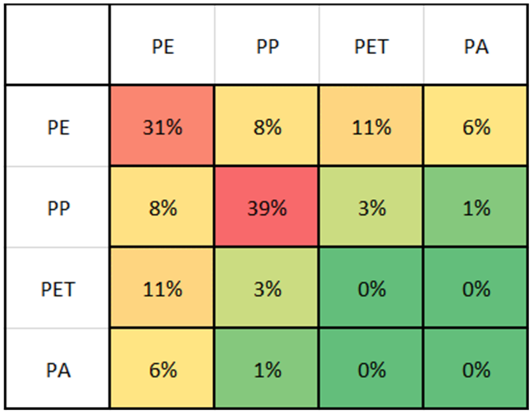The width and height of the screenshot is (532, 413).
Task: Click the 11% cell in PE row
Action: pyautogui.click(x=371, y=127)
